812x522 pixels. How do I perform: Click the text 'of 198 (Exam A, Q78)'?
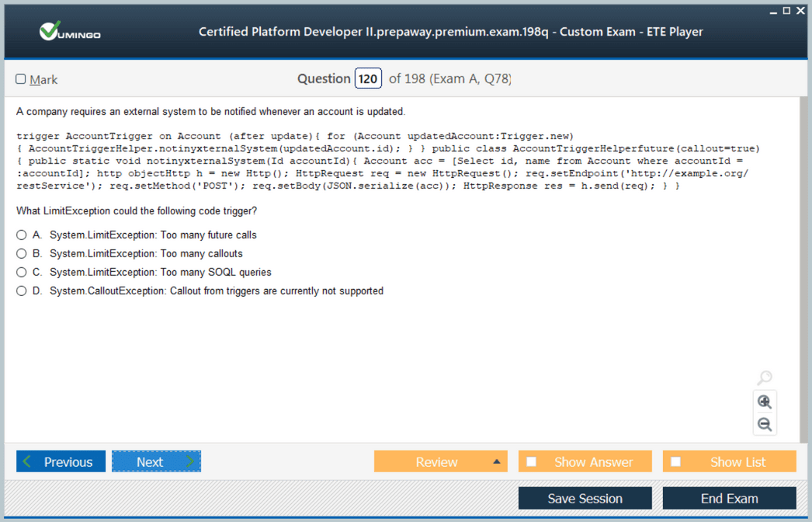[x=450, y=78]
